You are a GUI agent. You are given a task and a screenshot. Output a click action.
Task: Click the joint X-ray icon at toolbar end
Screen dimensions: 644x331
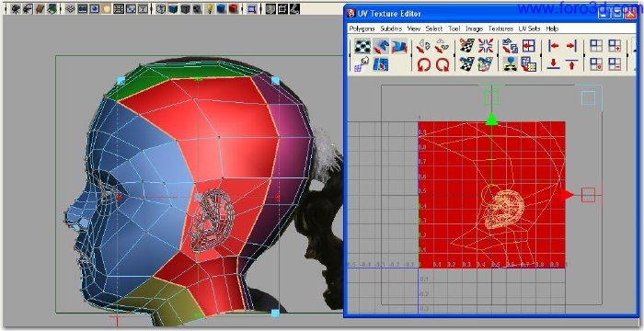[x=294, y=8]
